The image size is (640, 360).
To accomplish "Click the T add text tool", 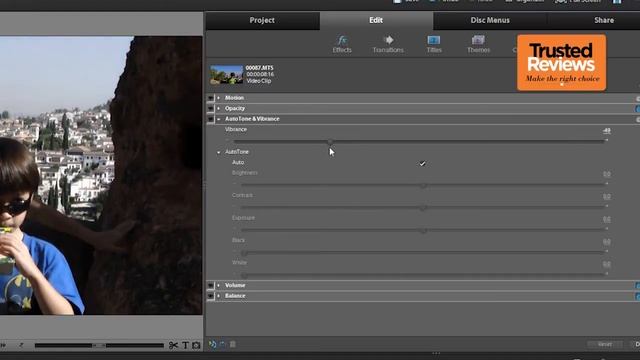I will point(185,345).
